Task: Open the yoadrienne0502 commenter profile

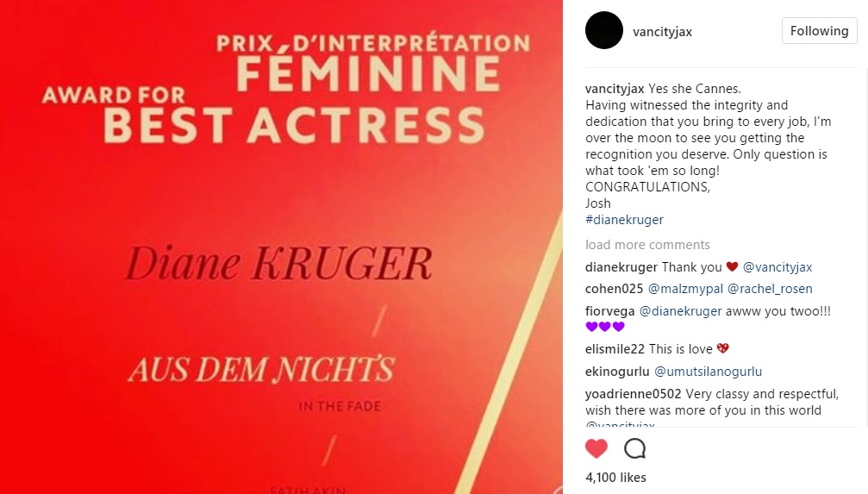Action: [x=633, y=394]
